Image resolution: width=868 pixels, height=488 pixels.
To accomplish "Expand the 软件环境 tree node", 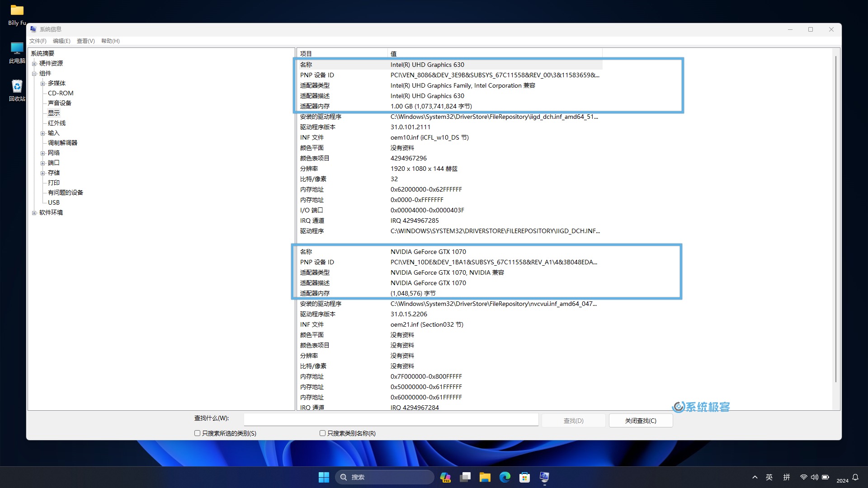I will [34, 213].
